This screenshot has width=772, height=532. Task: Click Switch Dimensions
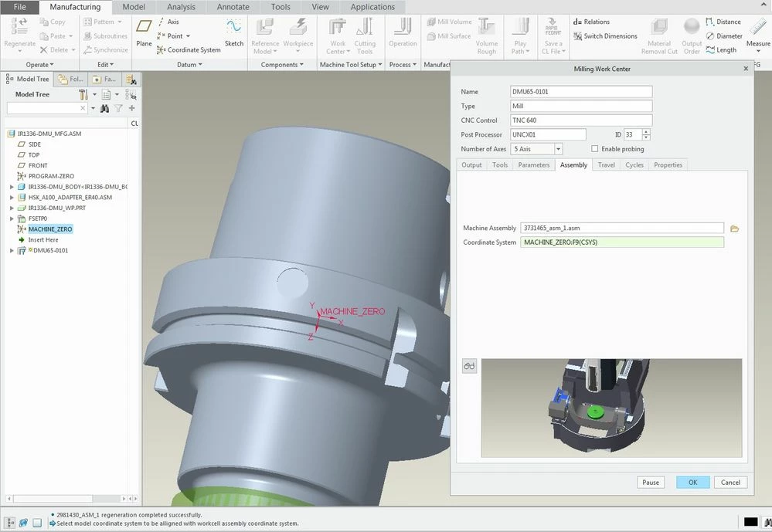tap(605, 36)
